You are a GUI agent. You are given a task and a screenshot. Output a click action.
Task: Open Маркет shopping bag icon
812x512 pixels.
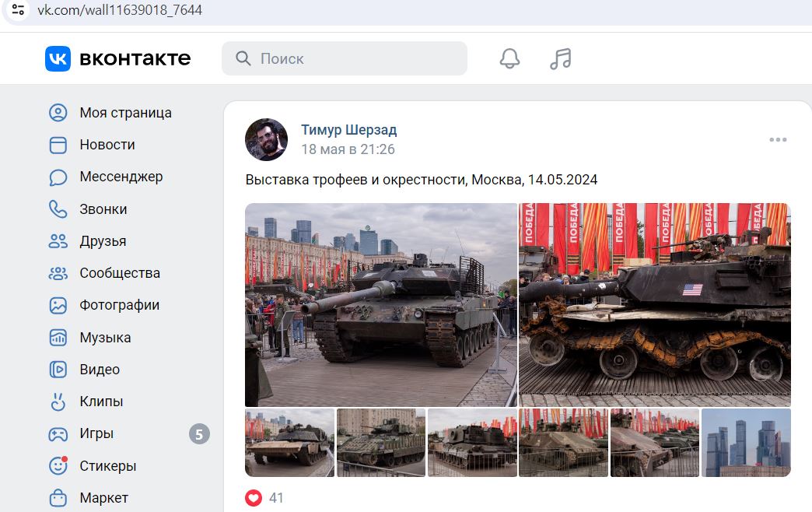coord(58,498)
